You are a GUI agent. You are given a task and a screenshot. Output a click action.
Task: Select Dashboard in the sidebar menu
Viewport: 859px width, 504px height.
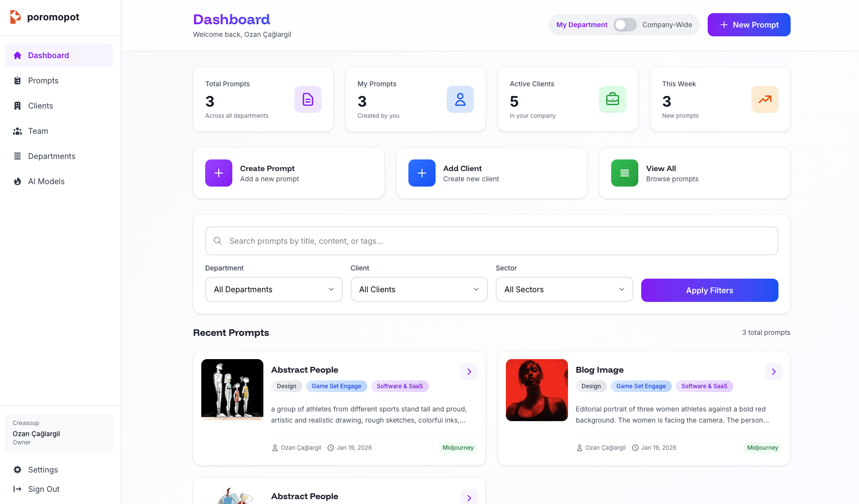click(x=49, y=55)
